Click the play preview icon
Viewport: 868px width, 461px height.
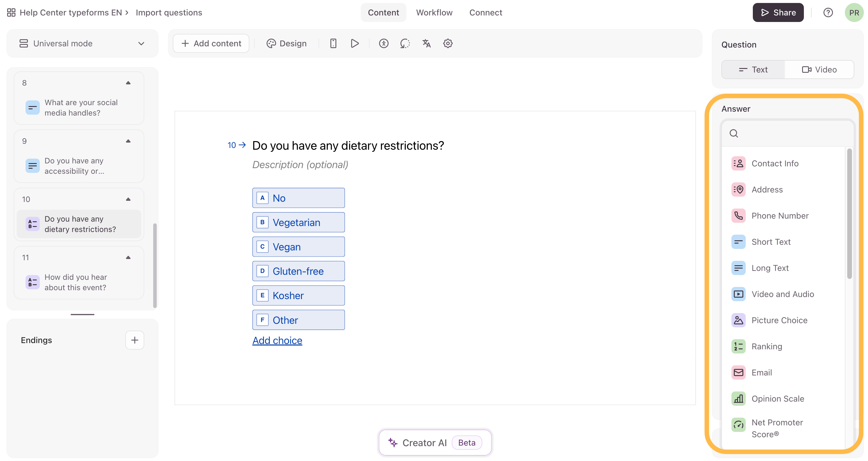click(354, 43)
